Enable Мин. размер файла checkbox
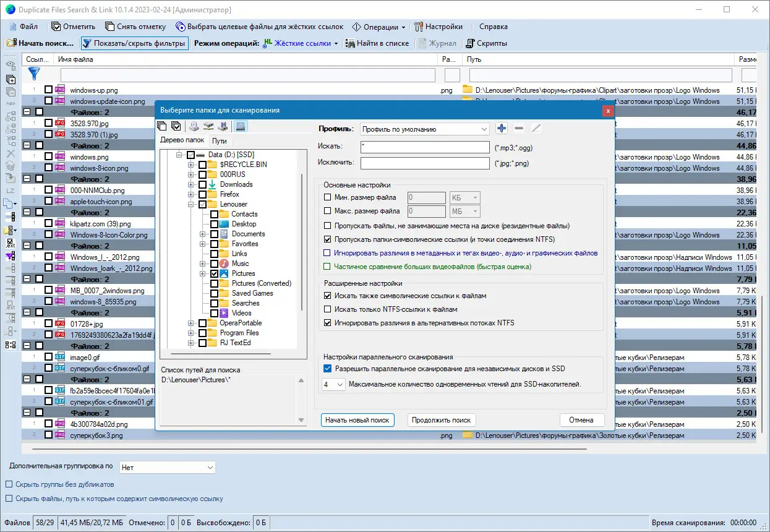This screenshot has width=770, height=532. click(328, 197)
